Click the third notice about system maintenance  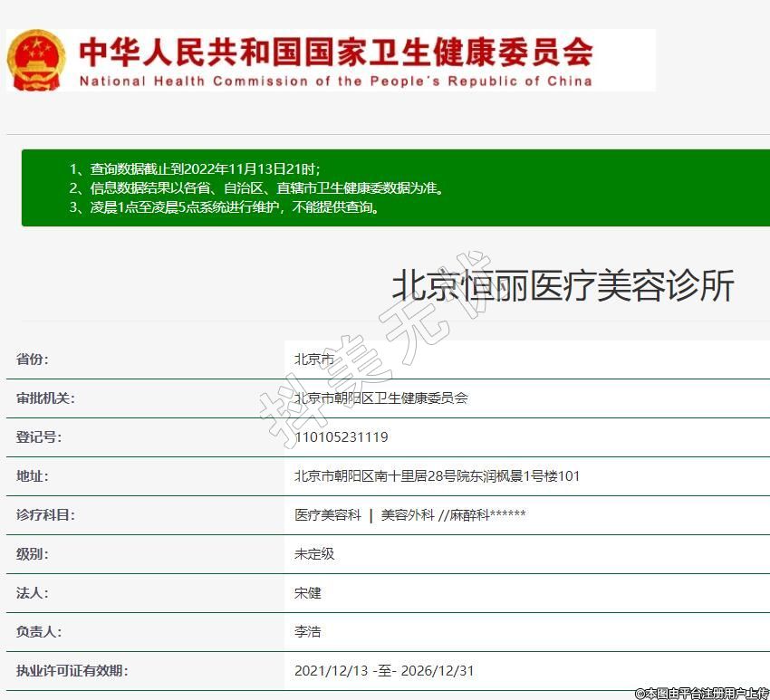pyautogui.click(x=224, y=207)
